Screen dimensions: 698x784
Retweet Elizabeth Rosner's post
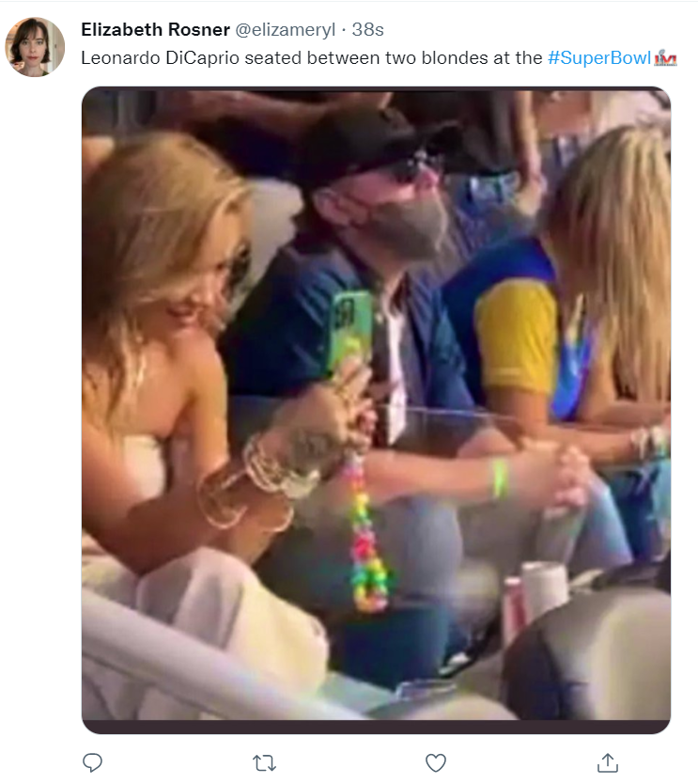coord(264,763)
